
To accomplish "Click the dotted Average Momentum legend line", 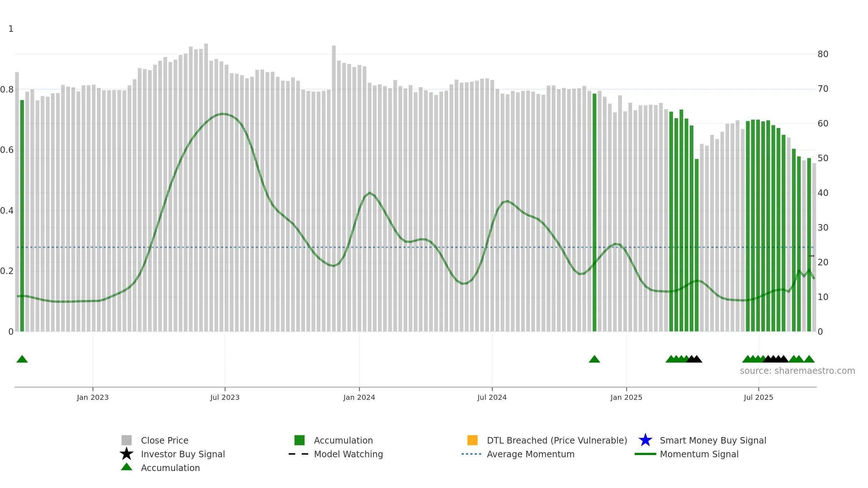I will tap(472, 454).
